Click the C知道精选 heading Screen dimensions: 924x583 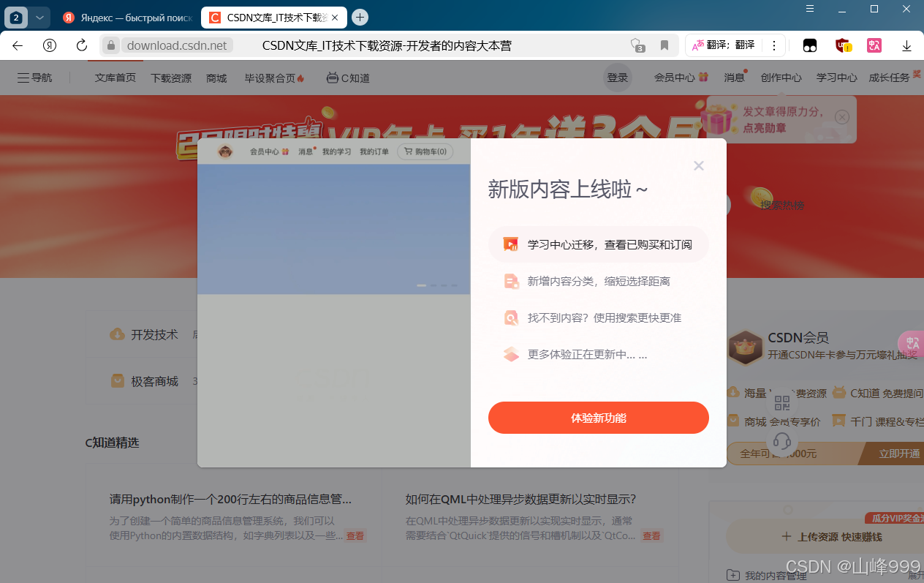pyautogui.click(x=112, y=442)
